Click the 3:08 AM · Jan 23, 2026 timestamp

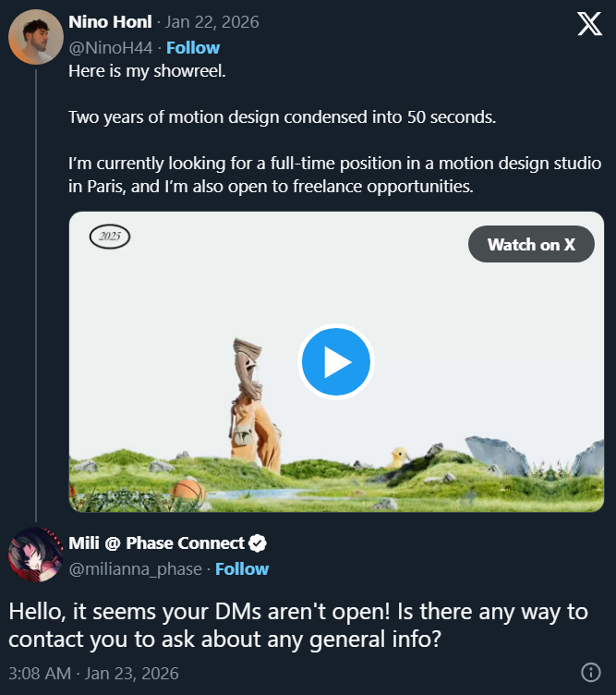coord(93,673)
